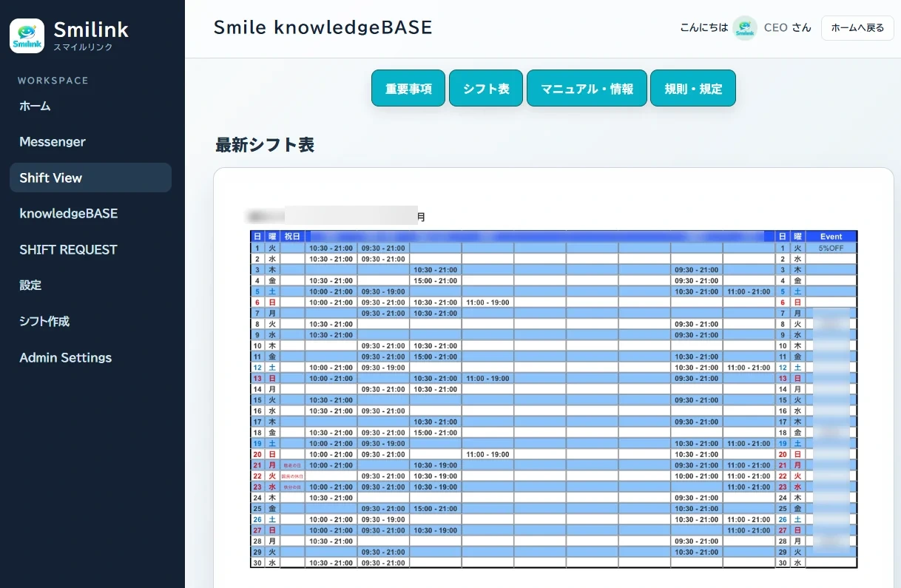Click 11:00 - 19:00 in row 13
901x588 pixels.
click(x=487, y=379)
